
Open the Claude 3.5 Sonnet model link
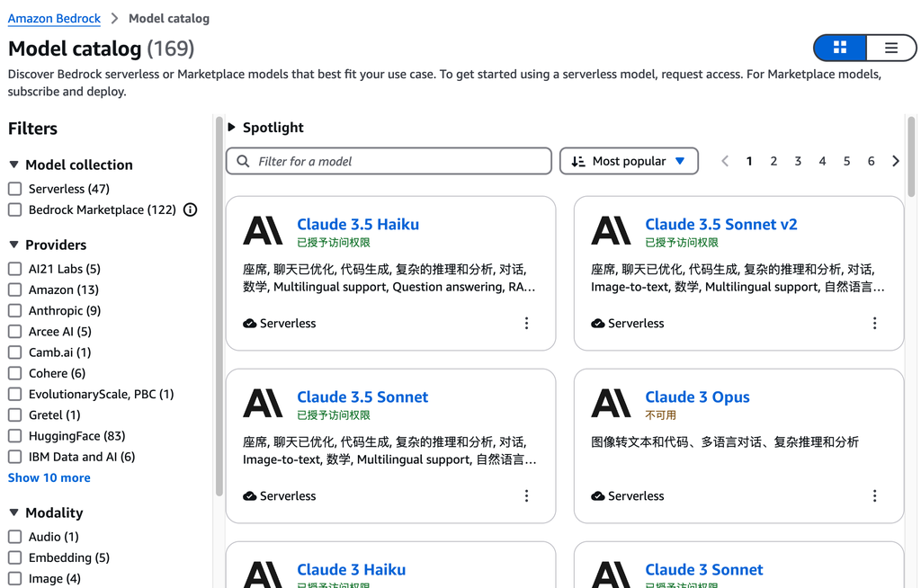362,397
